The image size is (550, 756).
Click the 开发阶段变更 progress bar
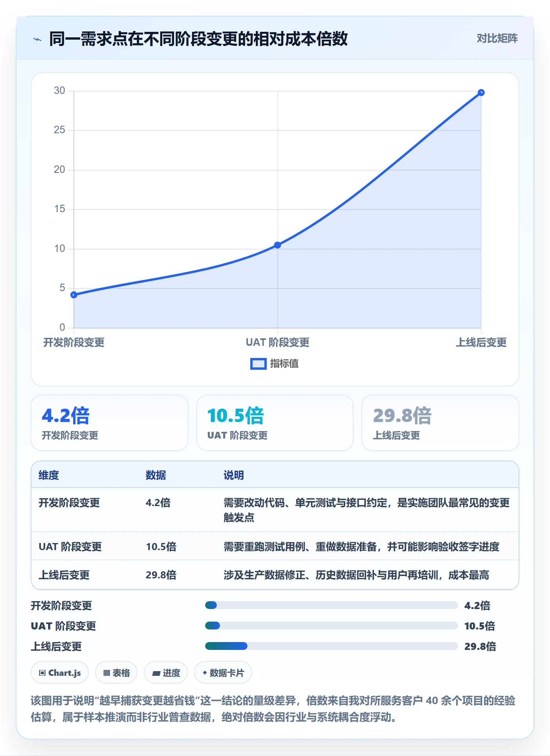click(x=331, y=605)
